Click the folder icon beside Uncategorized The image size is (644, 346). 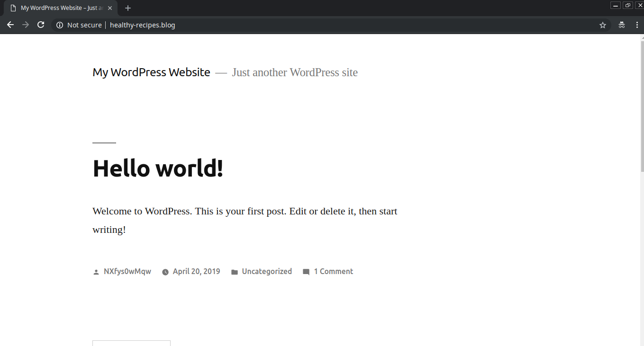pyautogui.click(x=235, y=272)
